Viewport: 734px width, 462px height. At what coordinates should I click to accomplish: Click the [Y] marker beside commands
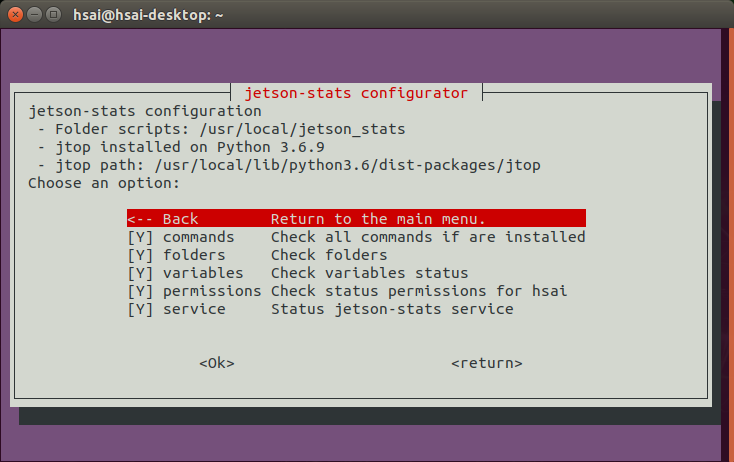click(140, 237)
